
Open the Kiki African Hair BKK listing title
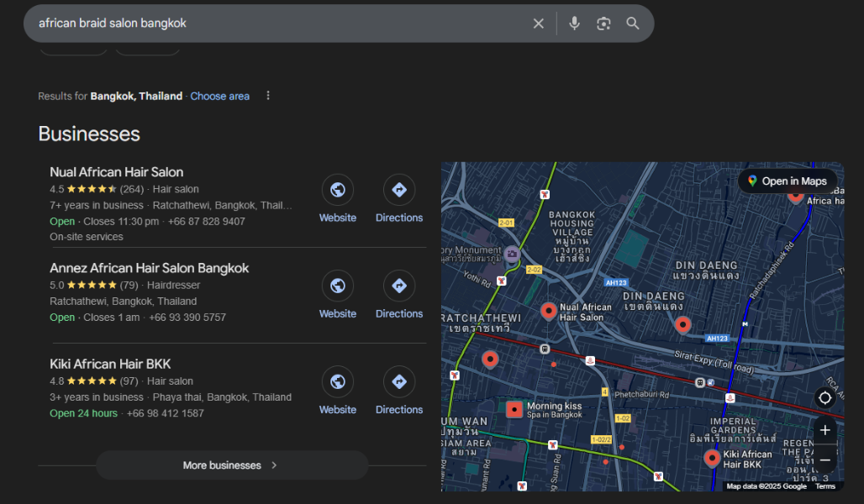click(x=110, y=364)
